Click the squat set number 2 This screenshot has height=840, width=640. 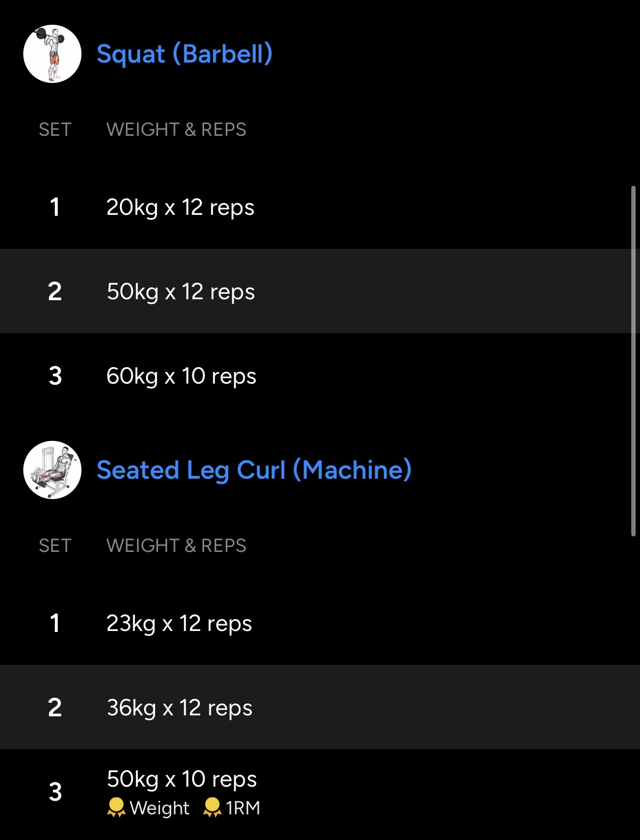(x=55, y=291)
